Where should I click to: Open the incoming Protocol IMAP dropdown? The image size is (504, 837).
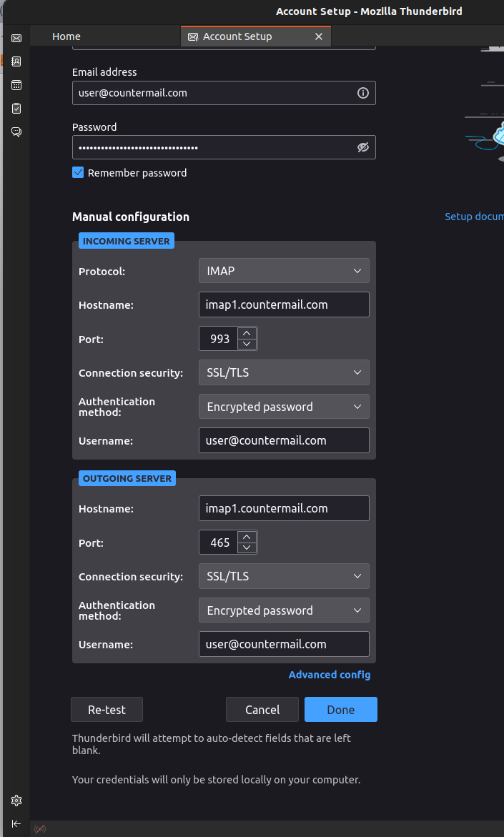[284, 271]
